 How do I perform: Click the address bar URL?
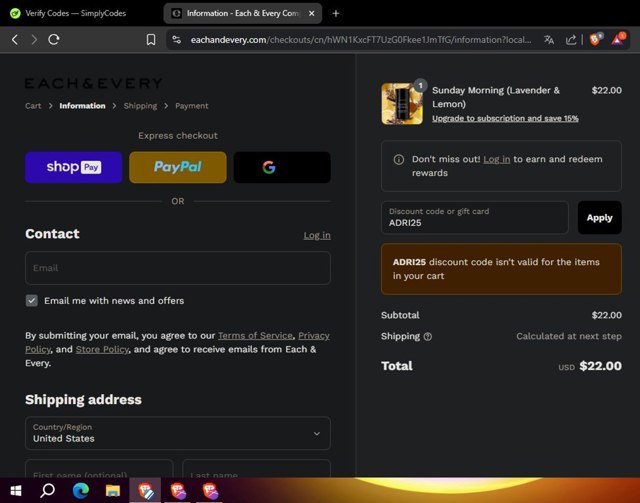click(x=361, y=40)
